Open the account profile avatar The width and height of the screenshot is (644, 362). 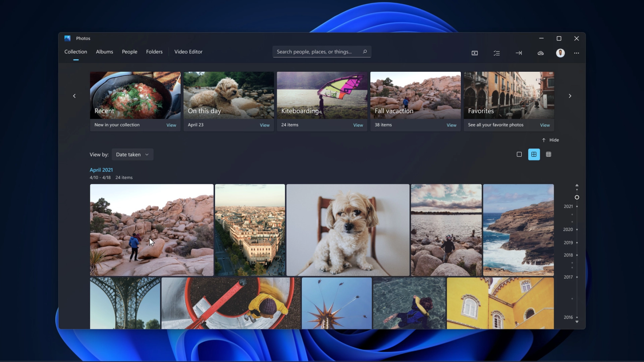tap(560, 53)
